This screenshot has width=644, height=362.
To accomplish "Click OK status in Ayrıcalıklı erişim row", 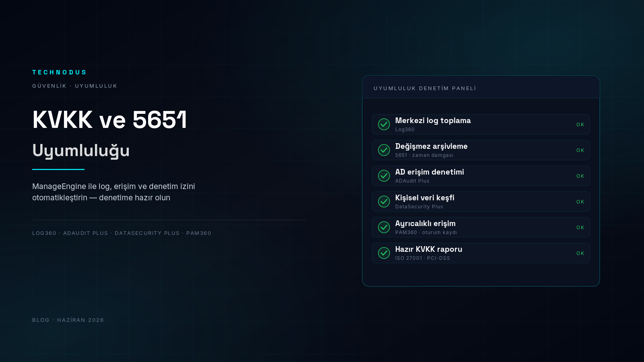I will click(x=580, y=228).
